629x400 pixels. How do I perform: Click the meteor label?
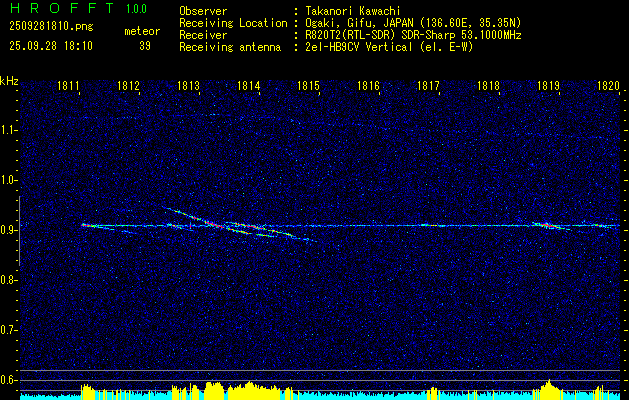(142, 31)
